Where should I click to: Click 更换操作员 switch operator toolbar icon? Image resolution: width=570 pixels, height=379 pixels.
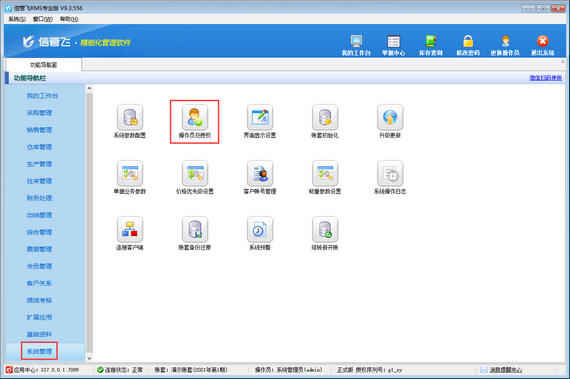tap(505, 45)
